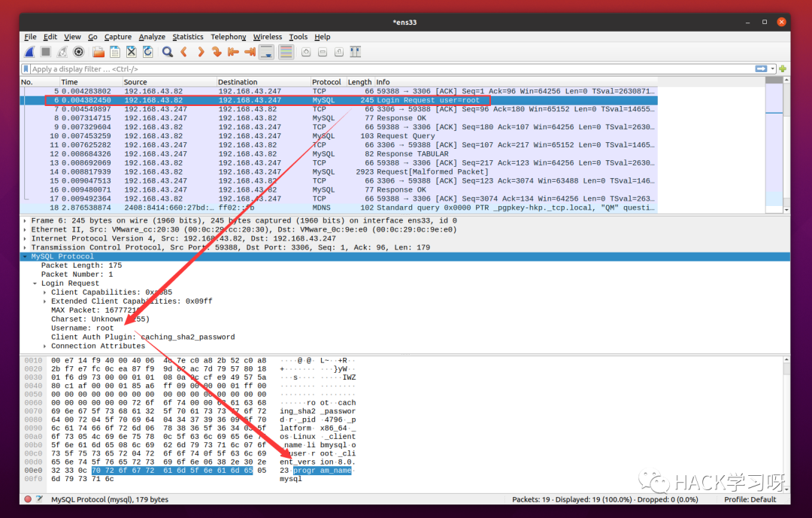Find a packet with magnifier icon
This screenshot has width=812, height=518.
click(x=167, y=52)
